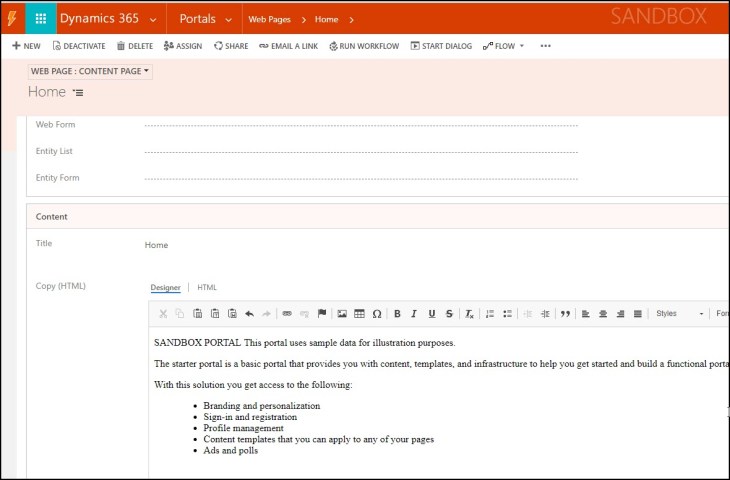Viewport: 730px width, 480px height.
Task: Toggle numbered list
Action: point(490,314)
